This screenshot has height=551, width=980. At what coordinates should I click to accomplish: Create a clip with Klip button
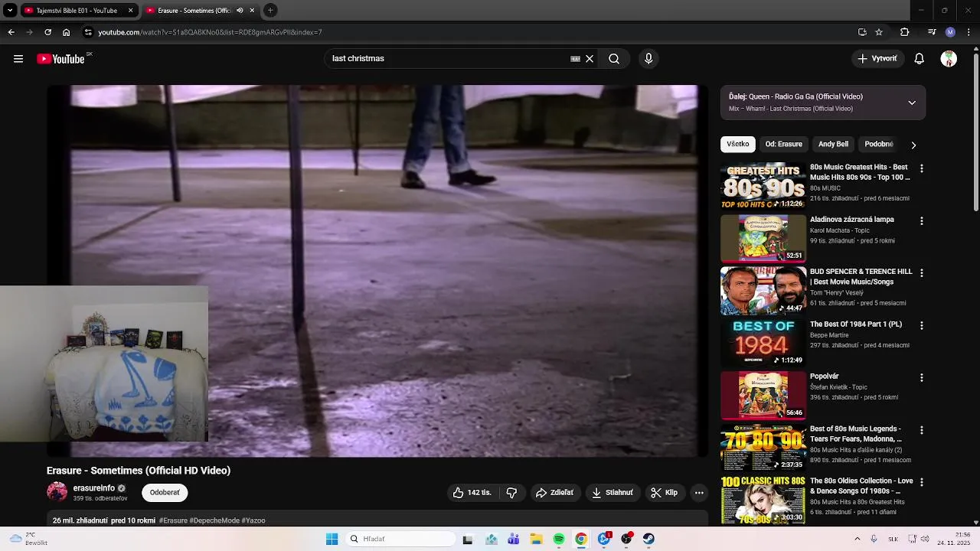tap(665, 493)
